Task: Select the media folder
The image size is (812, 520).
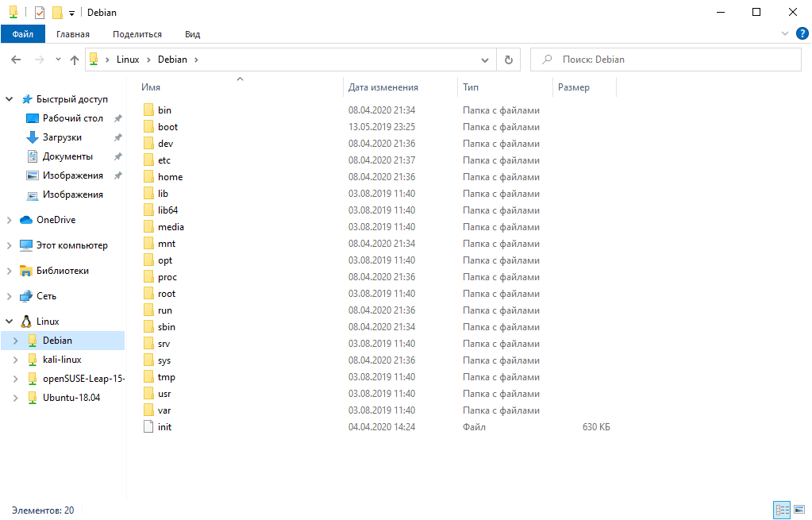Action: pyautogui.click(x=171, y=227)
